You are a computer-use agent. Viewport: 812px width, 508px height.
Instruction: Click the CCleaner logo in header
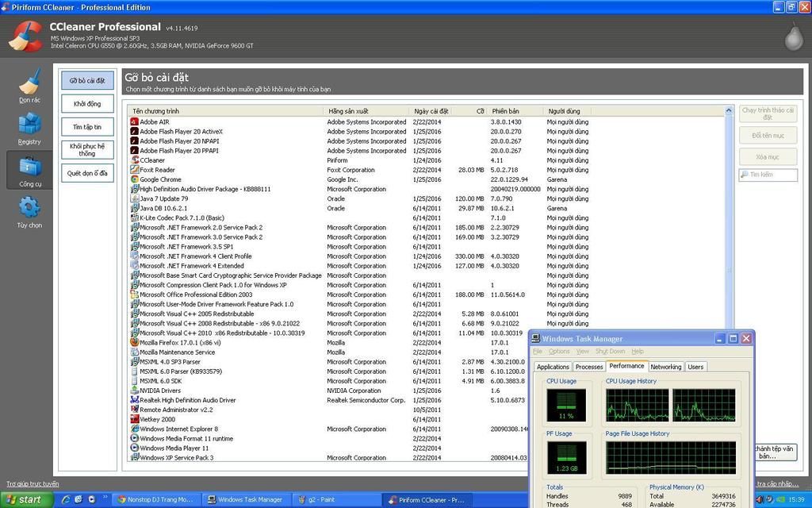pos(25,37)
